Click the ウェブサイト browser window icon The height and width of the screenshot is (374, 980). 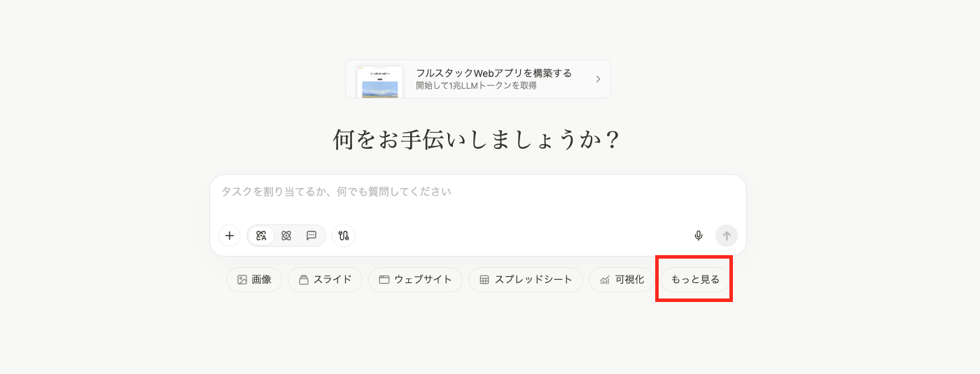(384, 280)
